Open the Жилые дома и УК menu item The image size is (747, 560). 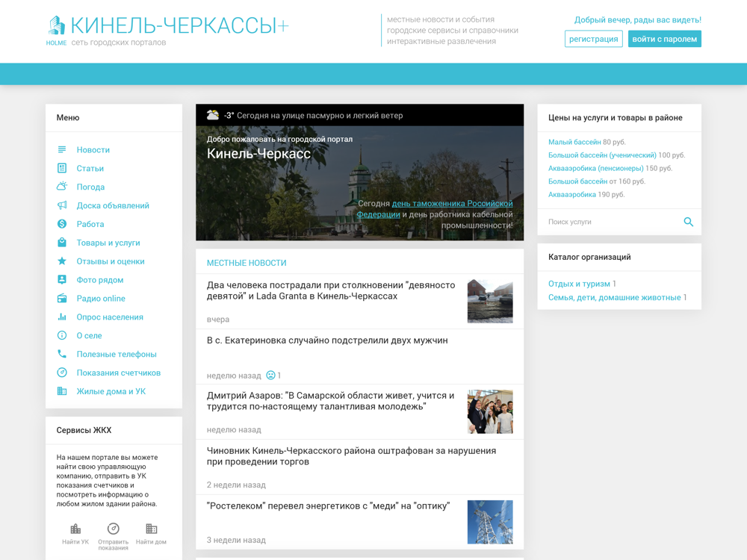click(x=111, y=391)
